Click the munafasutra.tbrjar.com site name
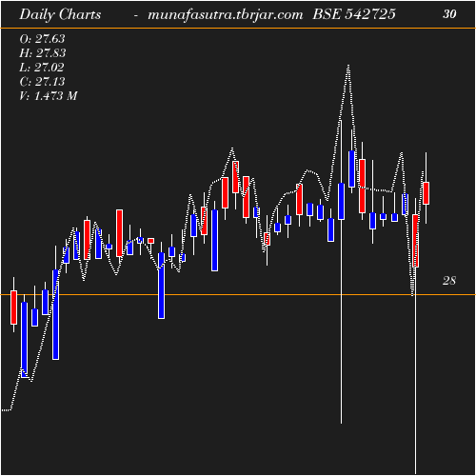 [x=226, y=14]
